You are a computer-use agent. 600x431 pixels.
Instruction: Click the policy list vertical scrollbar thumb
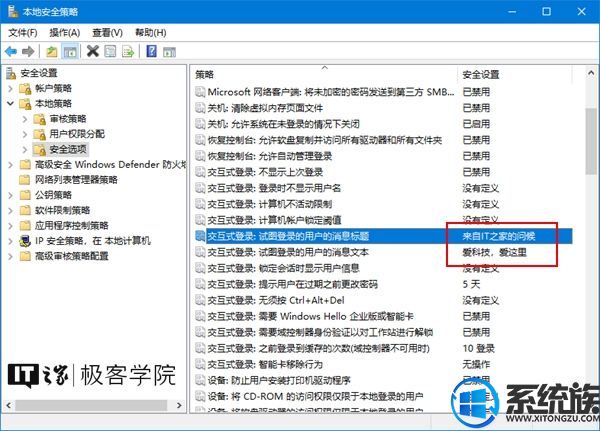[591, 141]
